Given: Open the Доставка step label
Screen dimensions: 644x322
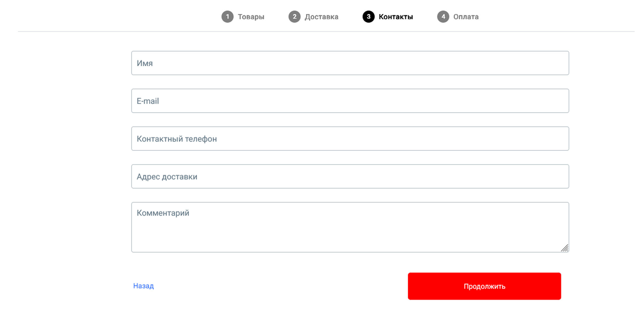Looking at the screenshot, I should point(322,17).
